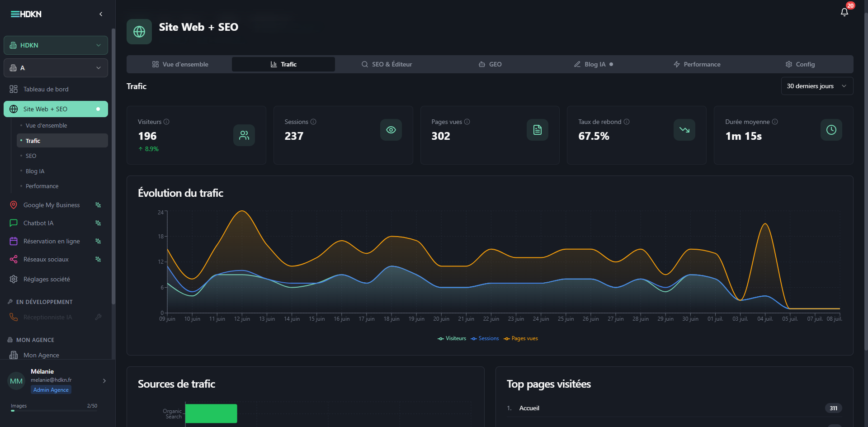Open SEO in sidebar submenu
868x427 pixels.
pyautogui.click(x=62, y=156)
